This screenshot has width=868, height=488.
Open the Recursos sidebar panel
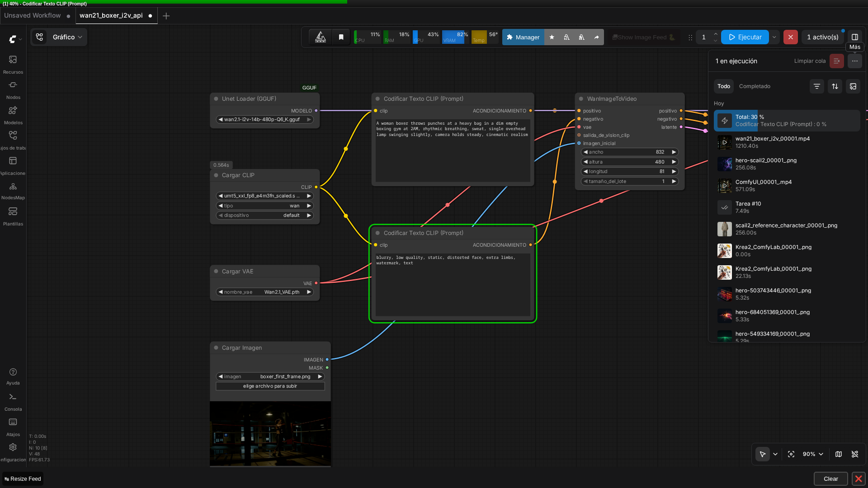(x=13, y=65)
